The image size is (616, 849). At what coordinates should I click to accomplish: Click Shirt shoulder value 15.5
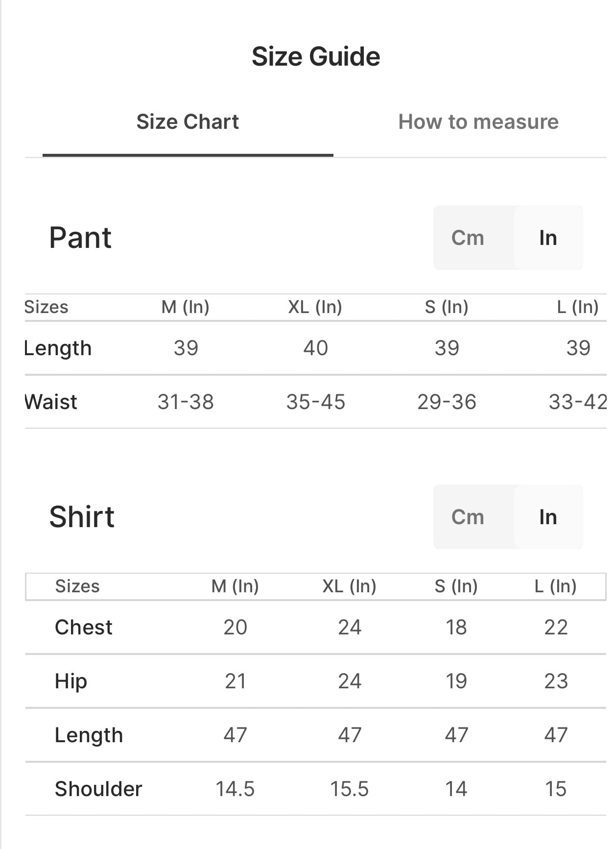coord(349,789)
